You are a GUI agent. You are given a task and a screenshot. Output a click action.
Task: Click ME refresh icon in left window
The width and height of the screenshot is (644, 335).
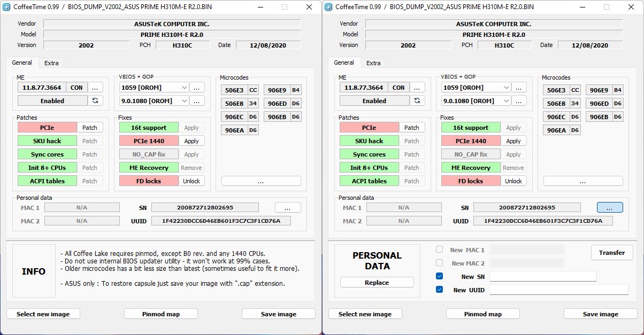[x=95, y=100]
